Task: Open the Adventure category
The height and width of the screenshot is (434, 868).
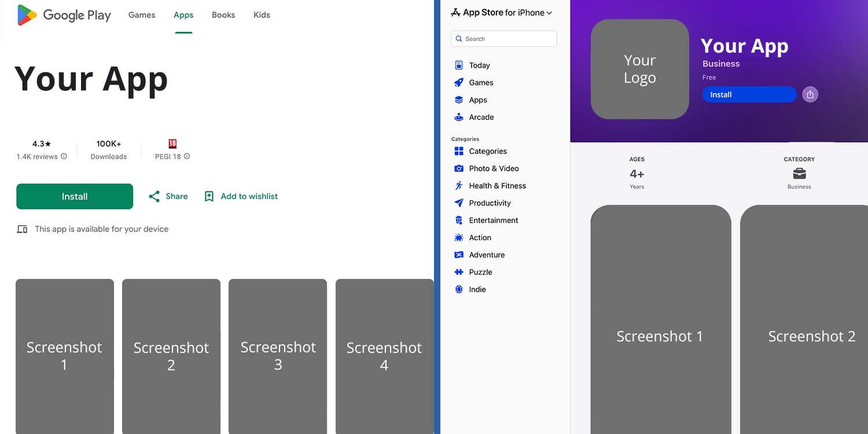Action: 459,255
